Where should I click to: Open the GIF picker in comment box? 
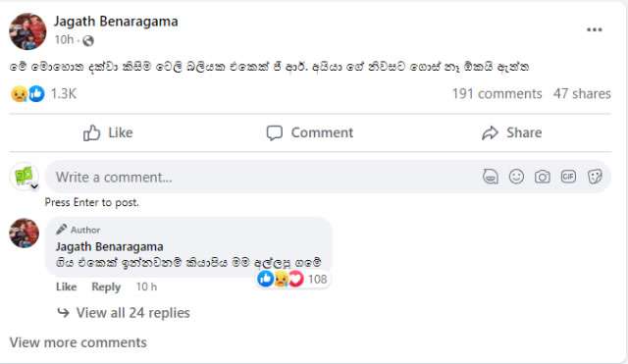point(568,177)
